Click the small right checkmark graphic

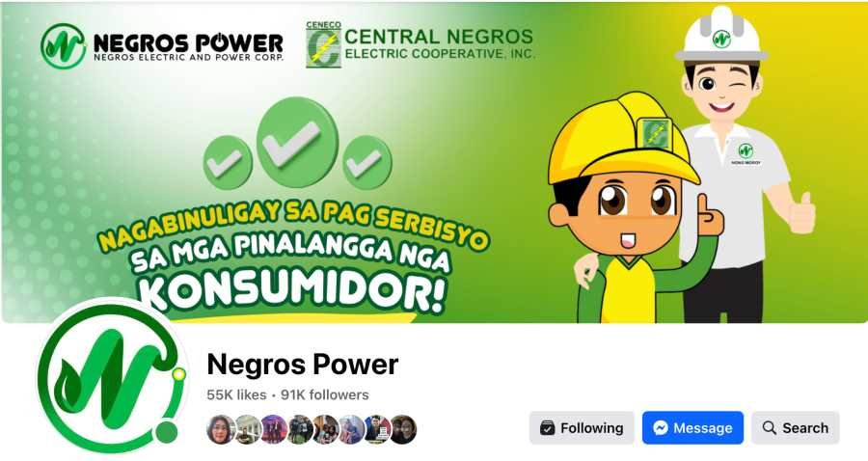[x=367, y=163]
